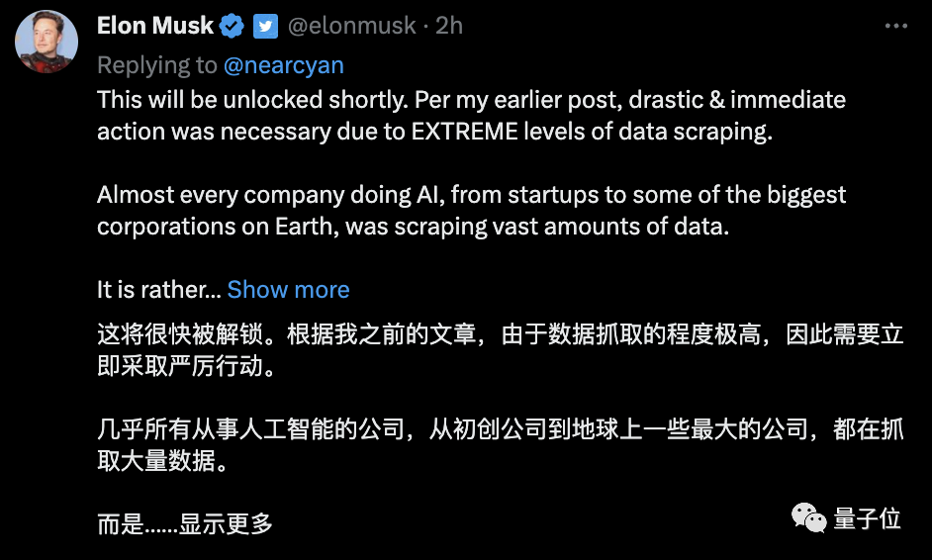This screenshot has width=932, height=560.
Task: Click the Elon Musk display name
Action: click(x=155, y=26)
